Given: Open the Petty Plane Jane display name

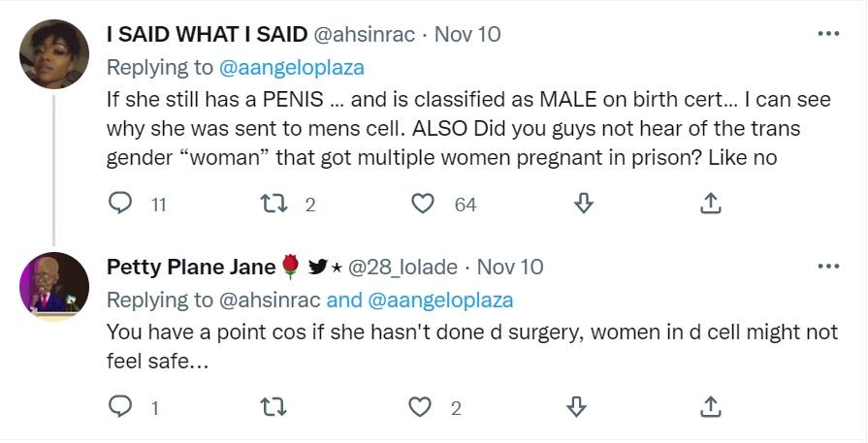Looking at the screenshot, I should tap(191, 267).
